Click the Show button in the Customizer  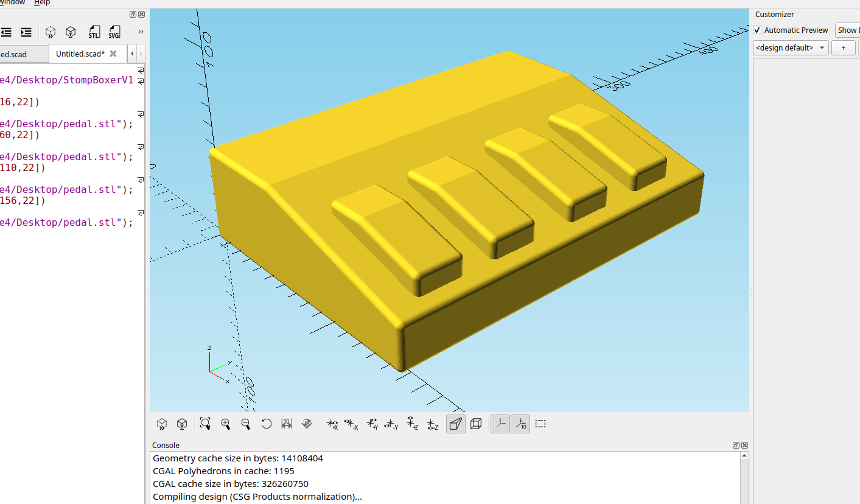tap(847, 30)
